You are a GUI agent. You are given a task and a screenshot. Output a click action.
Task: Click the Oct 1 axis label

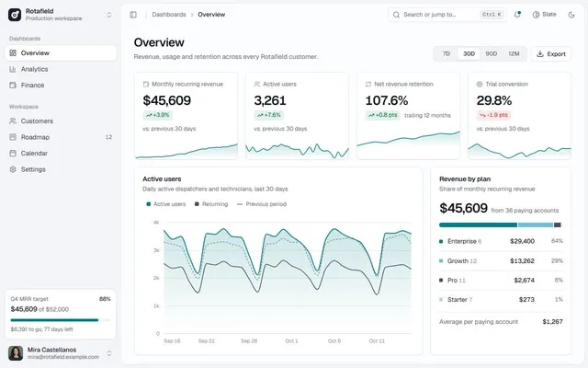291,341
